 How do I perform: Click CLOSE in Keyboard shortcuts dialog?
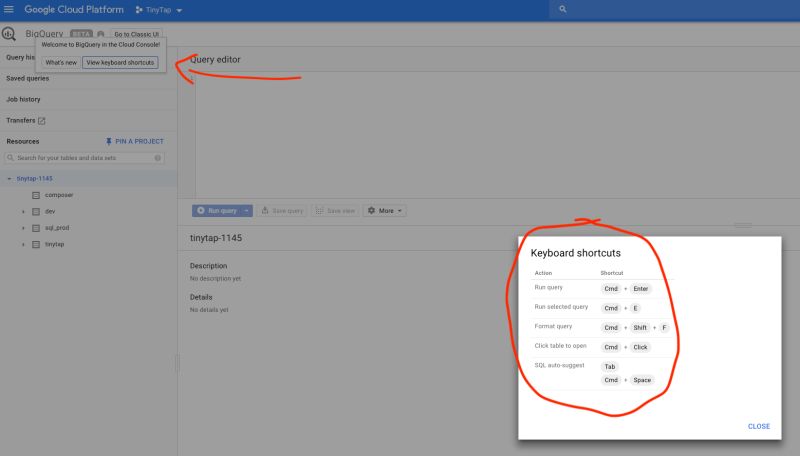click(759, 426)
